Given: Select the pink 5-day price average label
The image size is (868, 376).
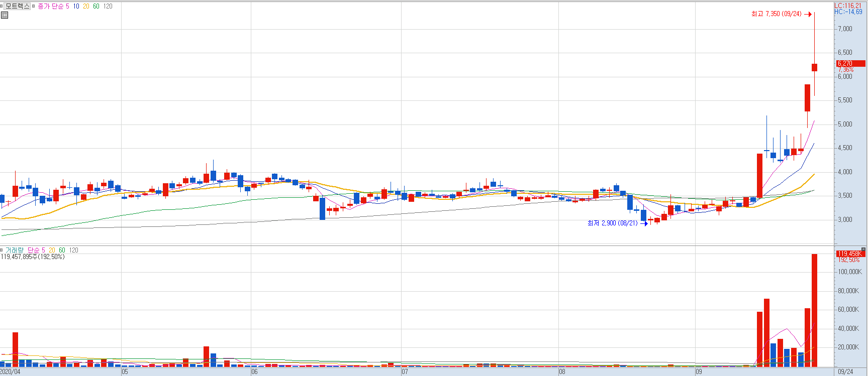Looking at the screenshot, I should pos(67,7).
